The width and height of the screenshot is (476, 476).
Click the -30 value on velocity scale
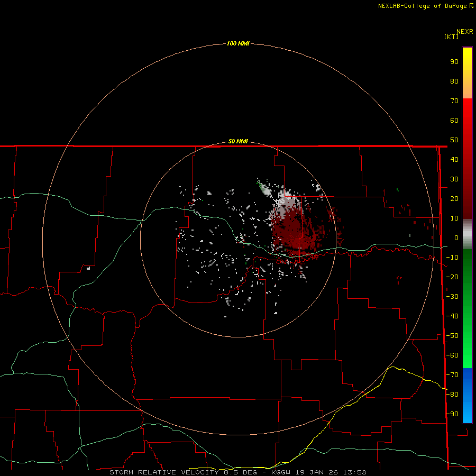pos(452,297)
